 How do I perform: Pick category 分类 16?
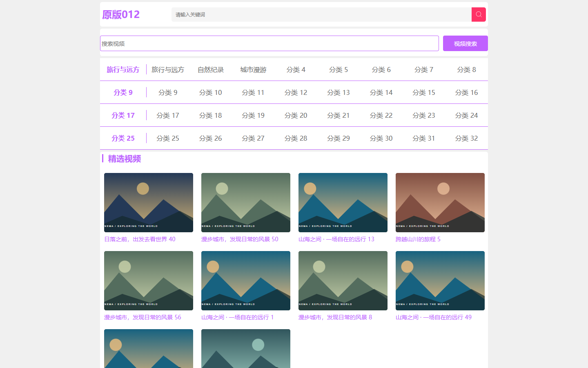point(467,92)
